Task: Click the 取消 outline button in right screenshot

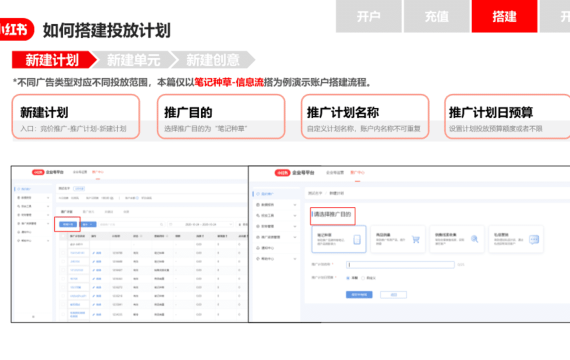Action: point(393,295)
